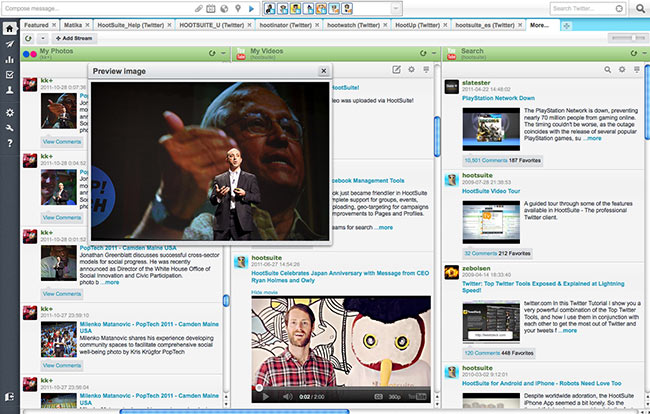
Task: Click the add new tab plus icon
Action: (566, 26)
